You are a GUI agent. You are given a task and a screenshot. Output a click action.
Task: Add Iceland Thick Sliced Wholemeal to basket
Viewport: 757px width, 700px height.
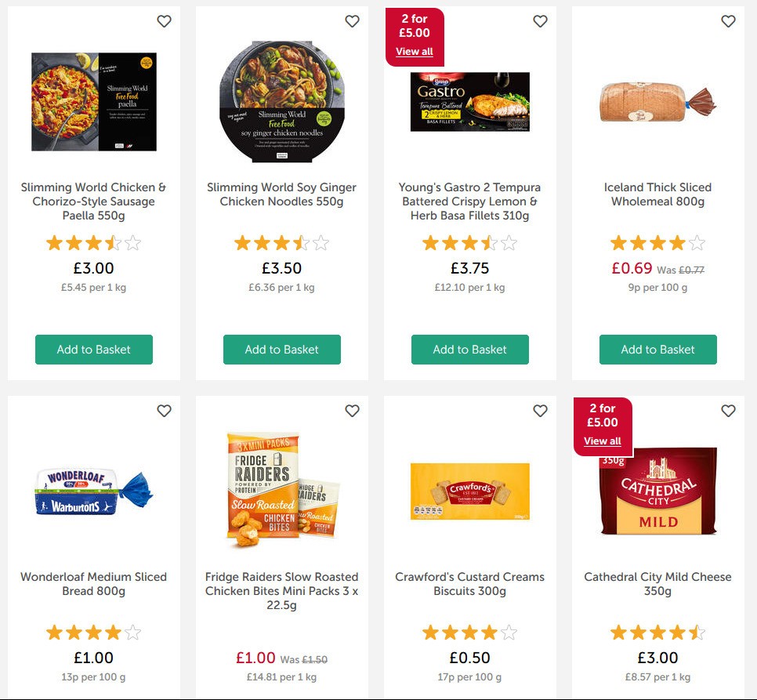pos(658,350)
